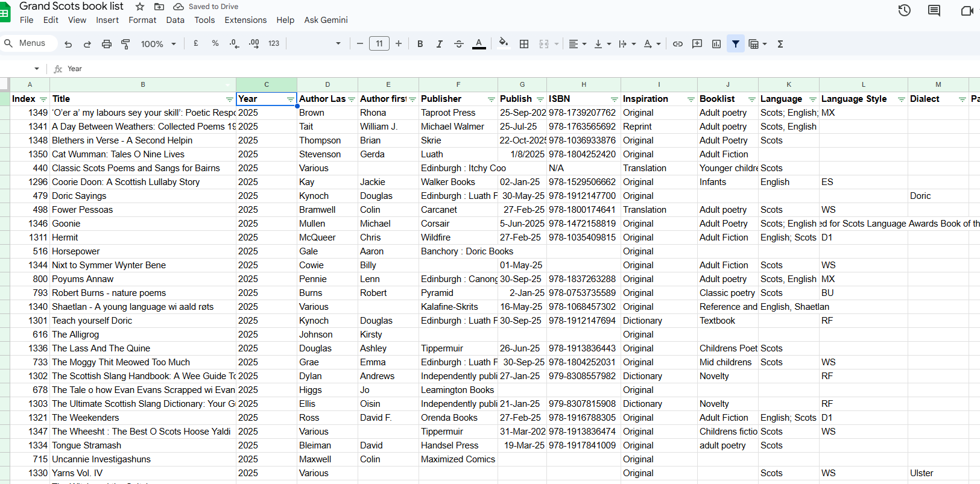Star the Grand Scots book list document
Screen dimensions: 980x484
[x=140, y=7]
